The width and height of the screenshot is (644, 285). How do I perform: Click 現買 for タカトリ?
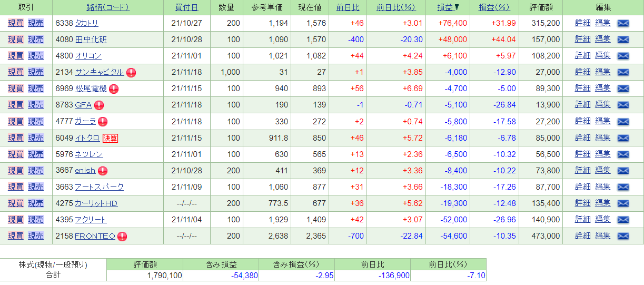16,23
